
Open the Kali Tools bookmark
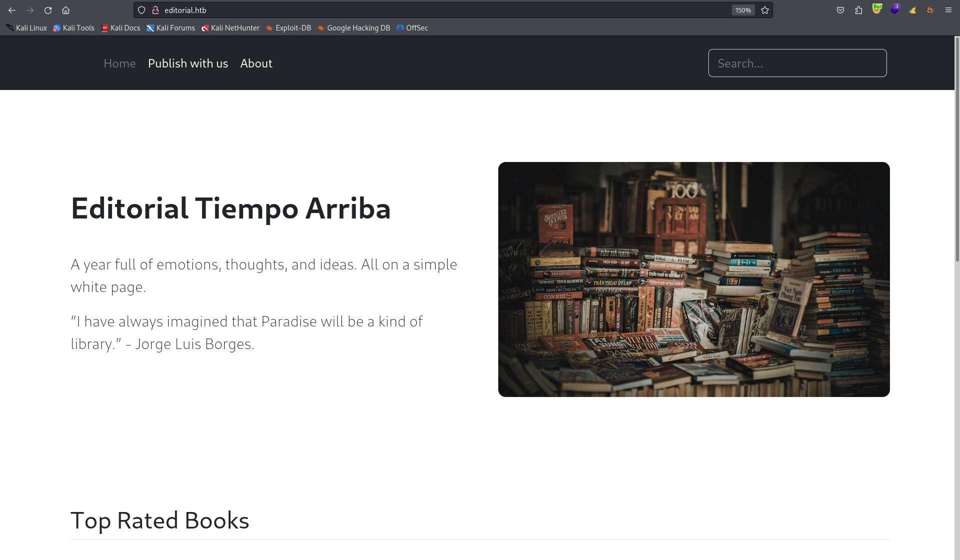[x=74, y=28]
